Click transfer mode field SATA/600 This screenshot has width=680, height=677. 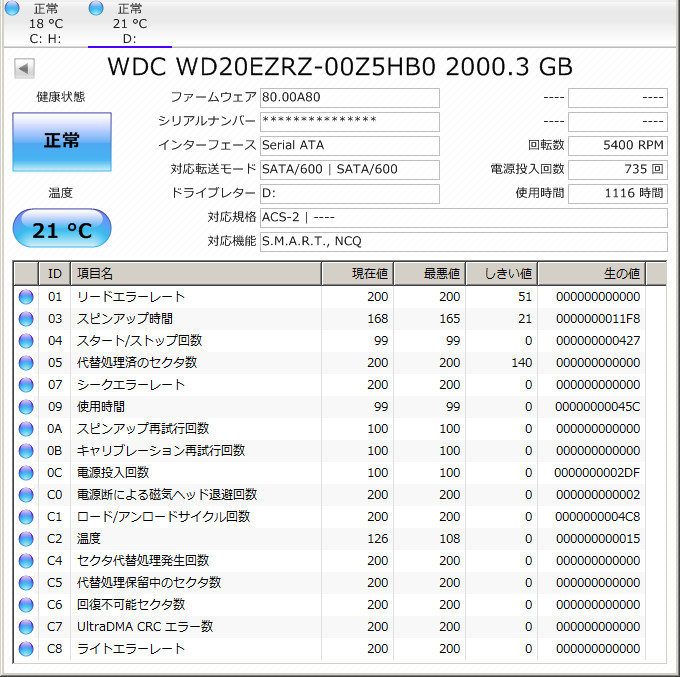click(350, 169)
